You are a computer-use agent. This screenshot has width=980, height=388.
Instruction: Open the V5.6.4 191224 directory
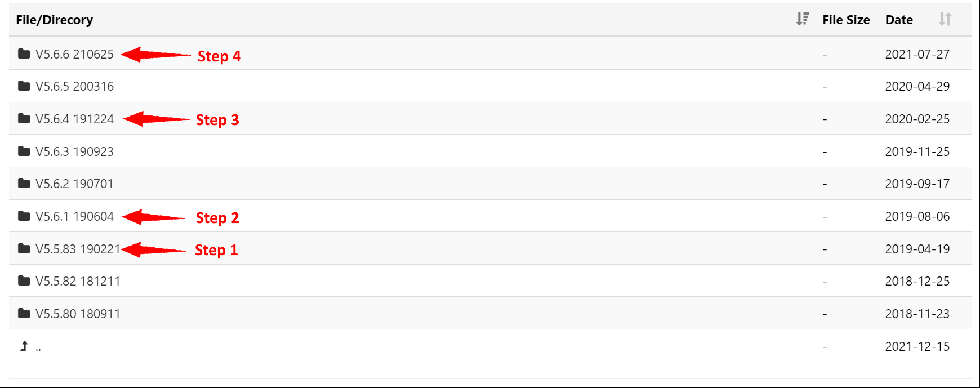(74, 119)
